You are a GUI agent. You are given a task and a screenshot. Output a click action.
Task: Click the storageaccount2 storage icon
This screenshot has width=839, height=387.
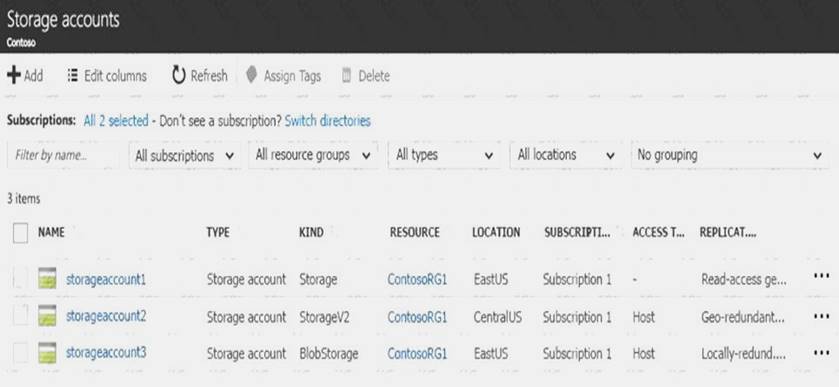[x=47, y=316]
